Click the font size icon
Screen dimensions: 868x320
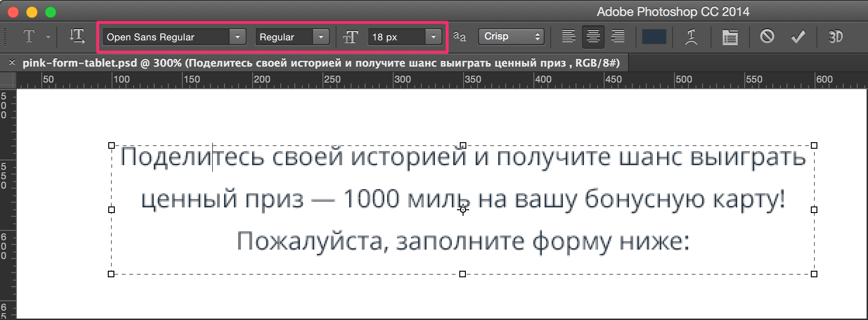[351, 37]
